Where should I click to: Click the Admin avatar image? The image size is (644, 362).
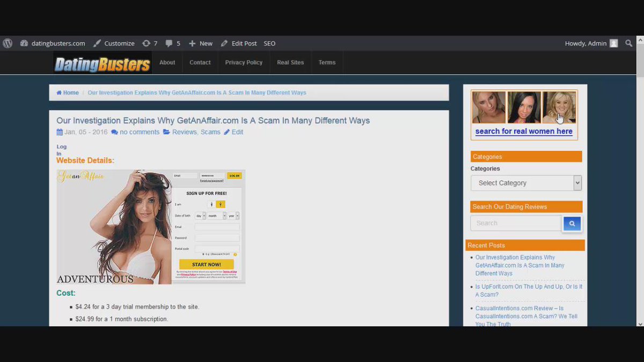pos(614,43)
